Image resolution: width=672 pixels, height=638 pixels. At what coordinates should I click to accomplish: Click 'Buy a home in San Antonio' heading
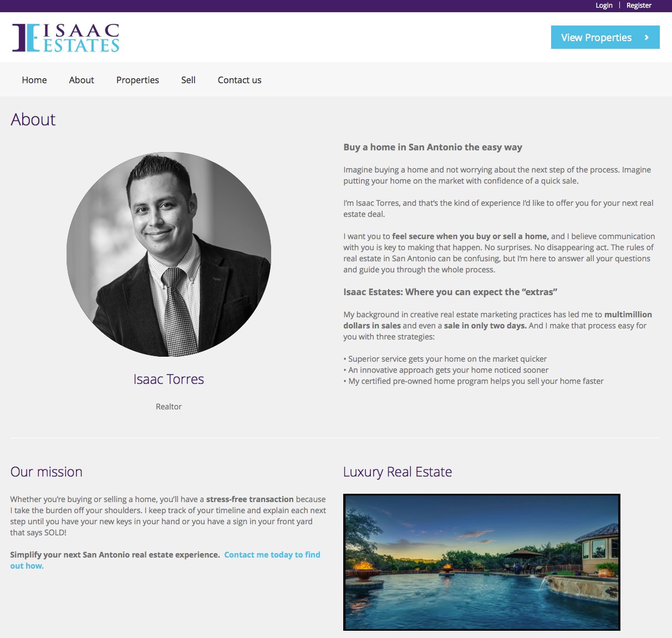pyautogui.click(x=432, y=147)
